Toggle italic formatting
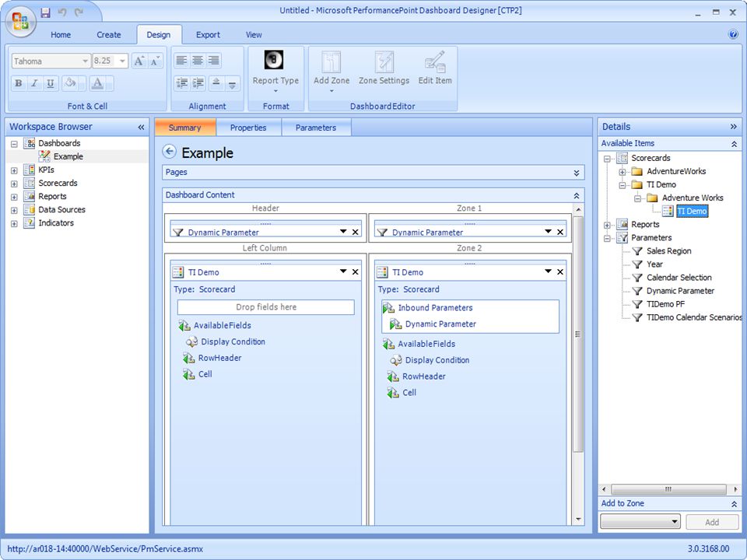Image resolution: width=747 pixels, height=560 pixels. [x=34, y=83]
